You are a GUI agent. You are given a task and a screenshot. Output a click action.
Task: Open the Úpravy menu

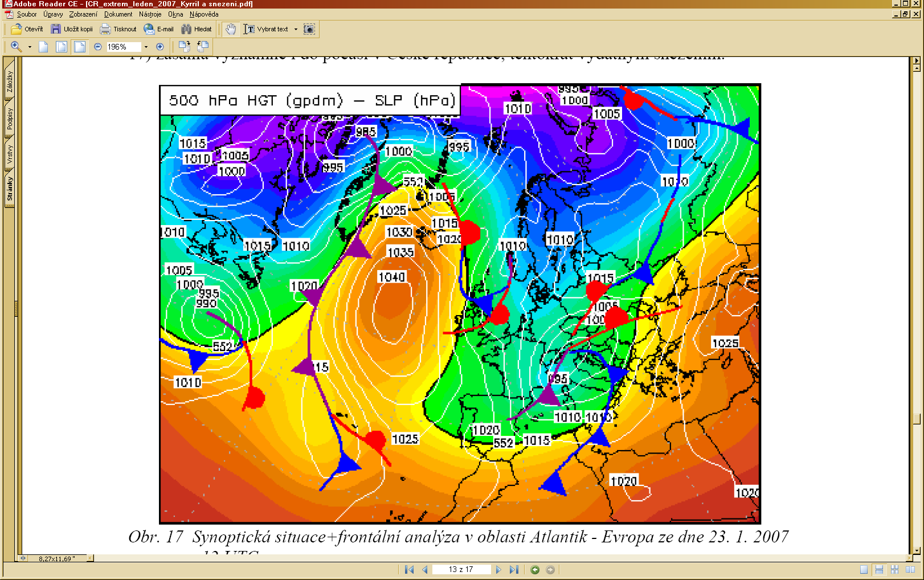53,14
